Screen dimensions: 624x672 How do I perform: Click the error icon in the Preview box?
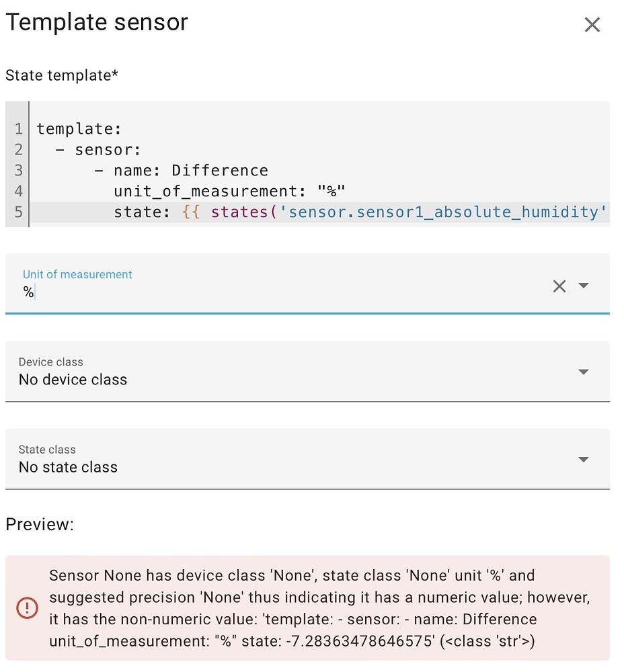pos(27,607)
